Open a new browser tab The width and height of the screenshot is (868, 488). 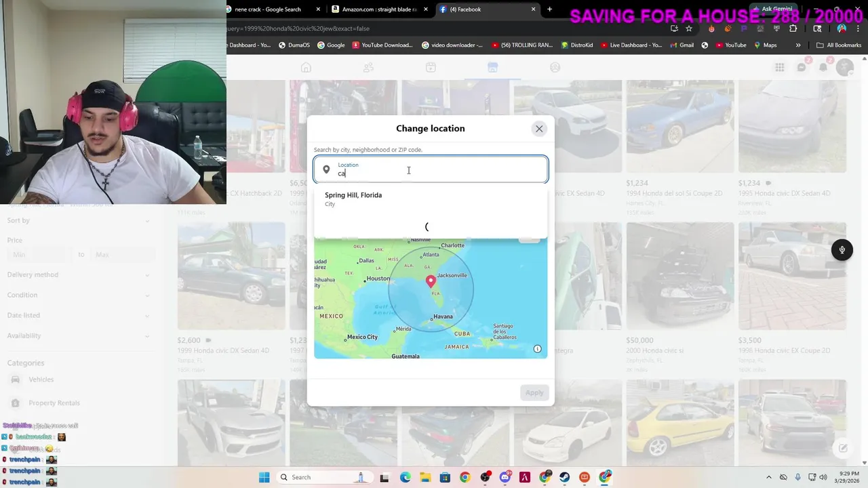pyautogui.click(x=549, y=9)
